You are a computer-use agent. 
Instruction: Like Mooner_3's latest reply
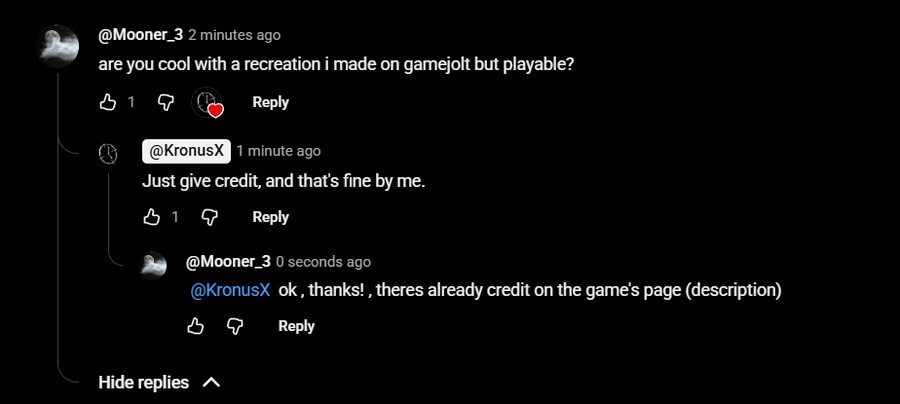pyautogui.click(x=196, y=326)
